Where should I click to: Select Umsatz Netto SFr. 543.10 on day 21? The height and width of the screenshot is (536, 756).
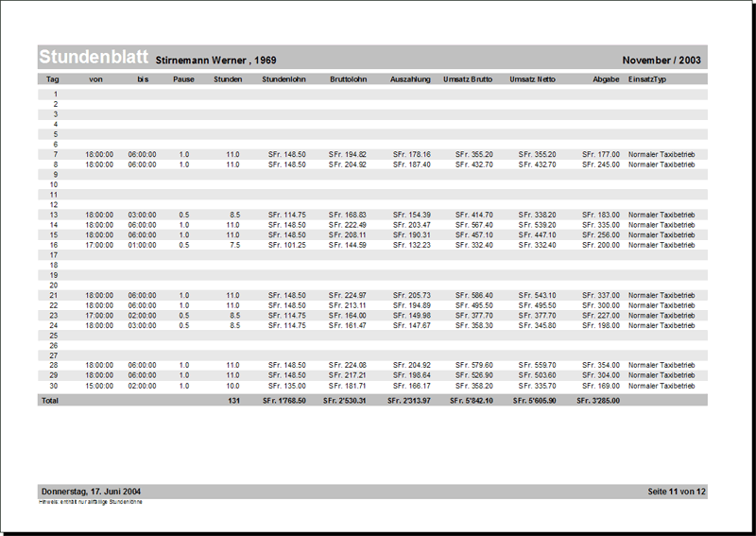pos(537,295)
